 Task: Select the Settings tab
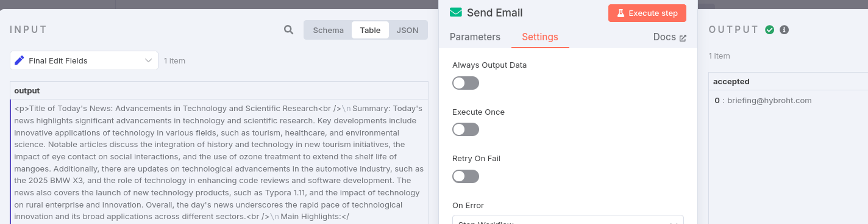pos(540,37)
